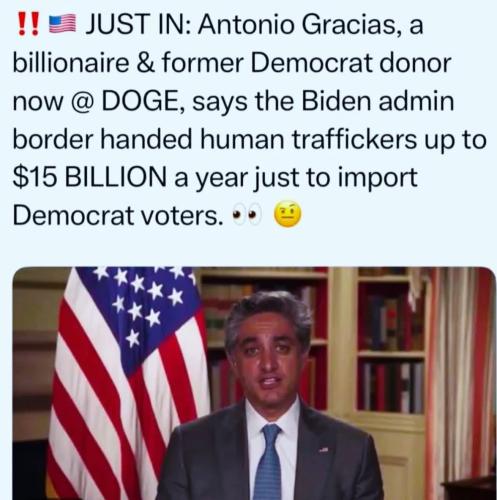Click the red double exclamation emoji
The image size is (497, 500).
click(x=29, y=24)
